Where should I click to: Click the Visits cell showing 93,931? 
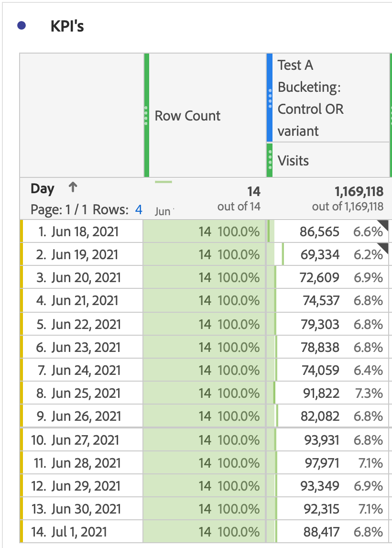point(328,439)
